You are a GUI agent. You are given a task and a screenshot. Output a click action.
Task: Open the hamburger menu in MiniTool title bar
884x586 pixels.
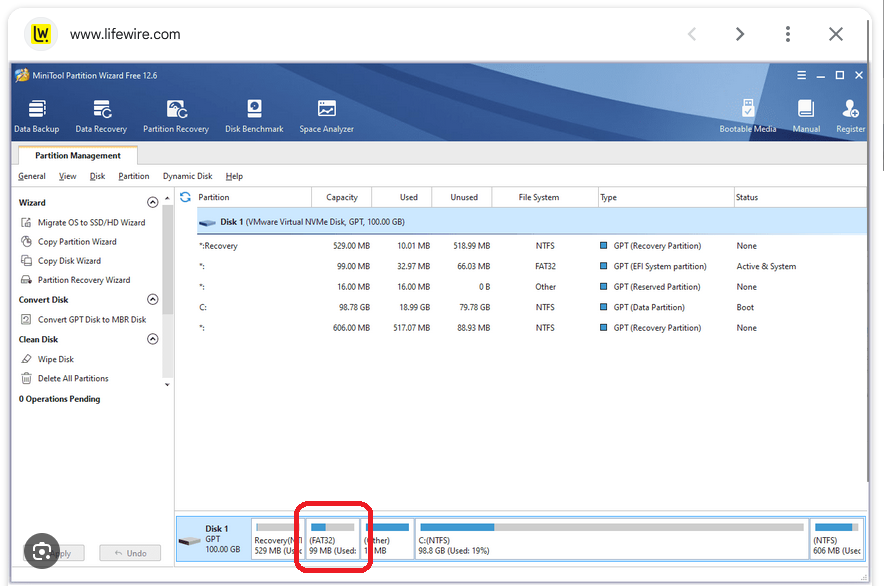click(x=801, y=75)
